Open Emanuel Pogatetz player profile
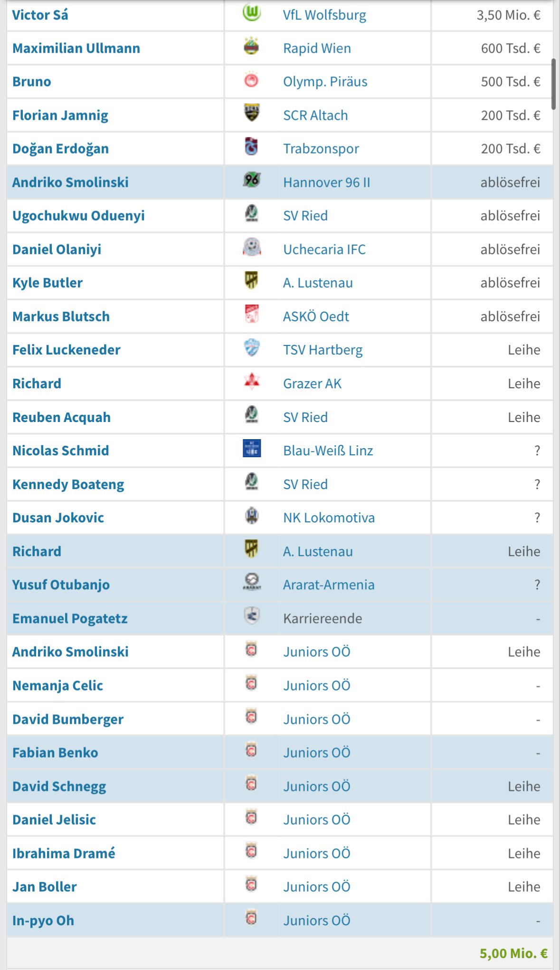The width and height of the screenshot is (560, 970). [70, 618]
